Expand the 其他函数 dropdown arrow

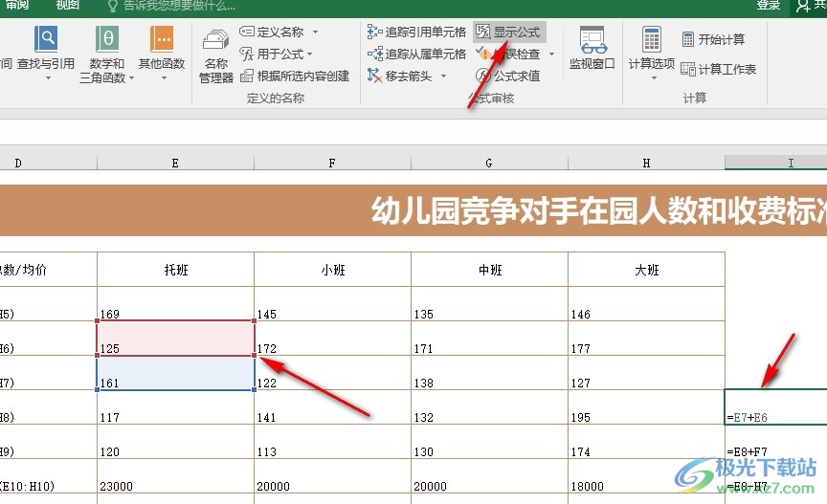[x=164, y=78]
